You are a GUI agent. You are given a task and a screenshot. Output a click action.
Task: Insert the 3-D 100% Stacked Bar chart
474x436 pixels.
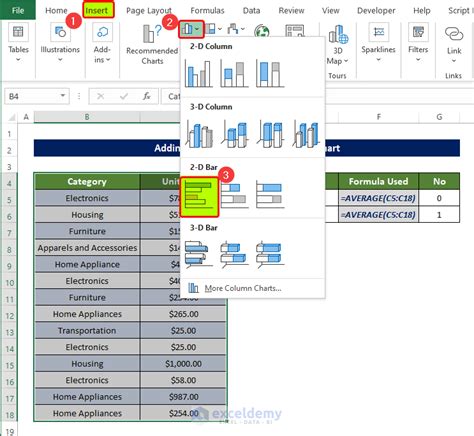pos(270,254)
